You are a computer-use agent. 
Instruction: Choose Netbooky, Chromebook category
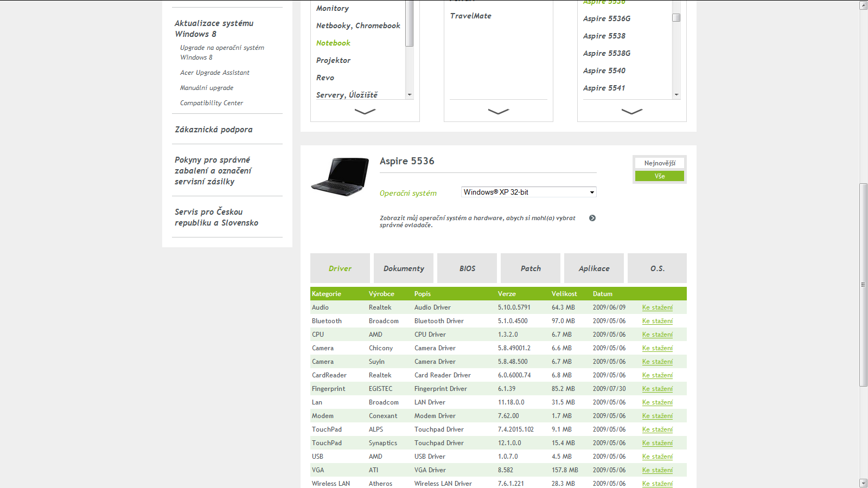point(358,25)
